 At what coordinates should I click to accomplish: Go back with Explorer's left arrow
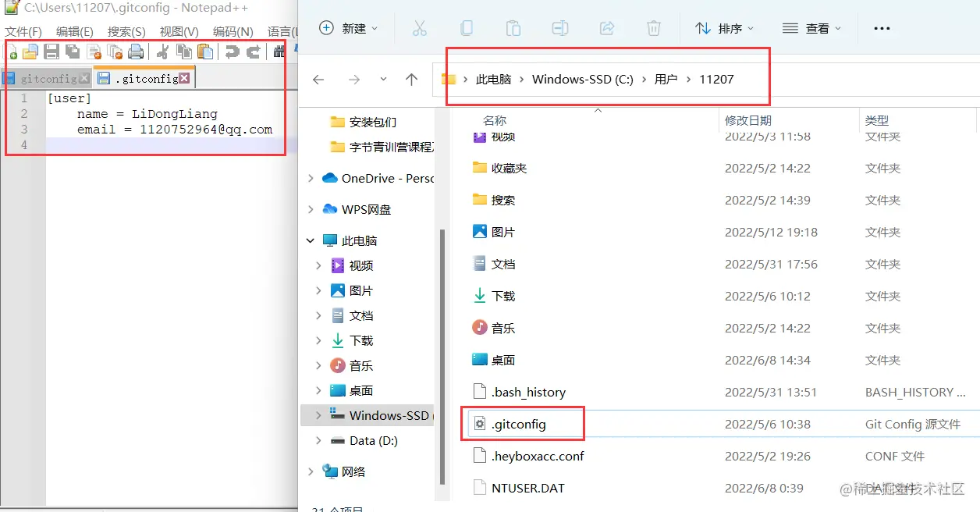click(x=318, y=79)
